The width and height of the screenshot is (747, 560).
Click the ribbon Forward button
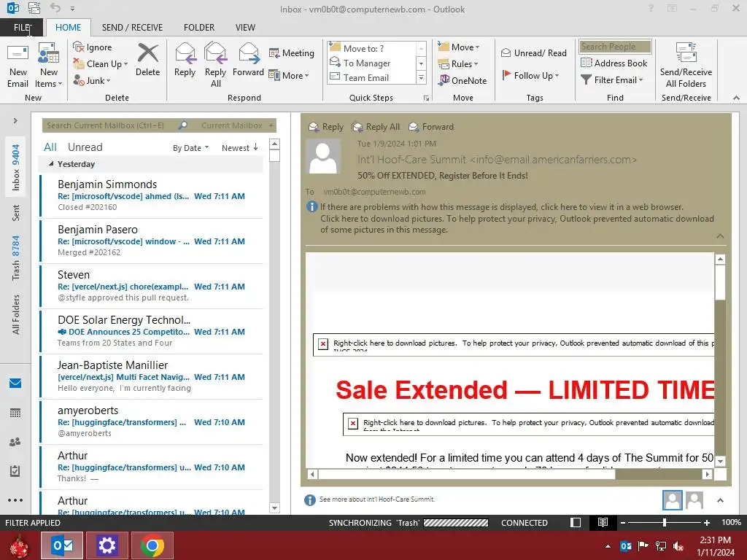coord(248,61)
